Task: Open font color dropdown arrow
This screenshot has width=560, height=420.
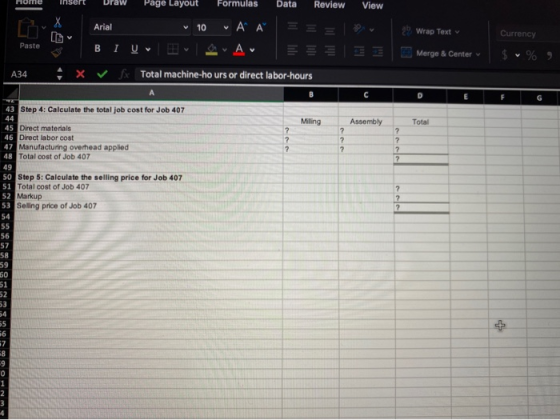Action: click(x=252, y=50)
